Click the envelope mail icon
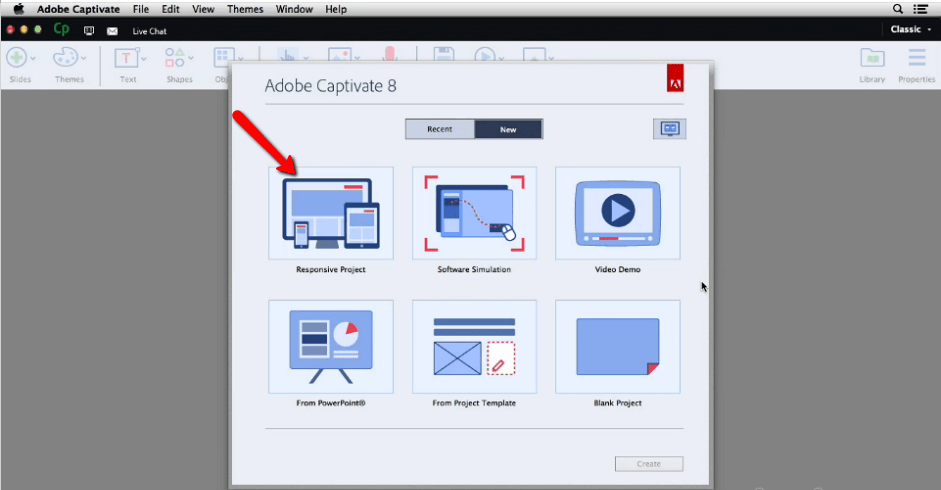Viewport: 941px width, 490px height. point(112,31)
